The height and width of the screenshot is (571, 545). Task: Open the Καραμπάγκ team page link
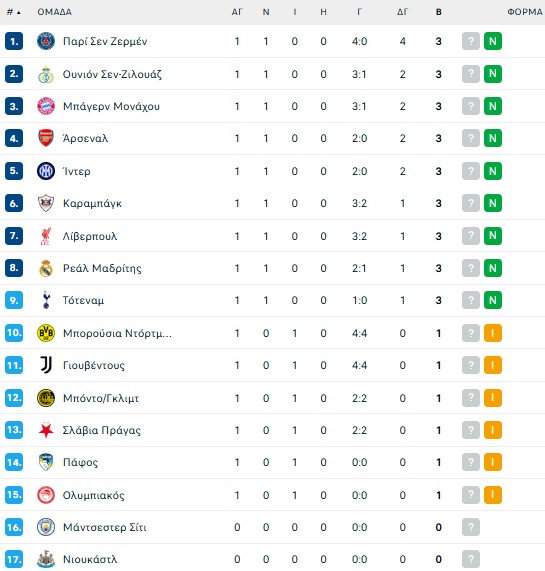tap(92, 203)
